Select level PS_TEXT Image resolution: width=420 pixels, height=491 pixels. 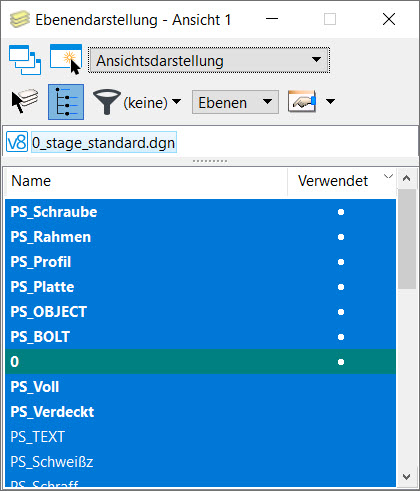tap(200, 437)
